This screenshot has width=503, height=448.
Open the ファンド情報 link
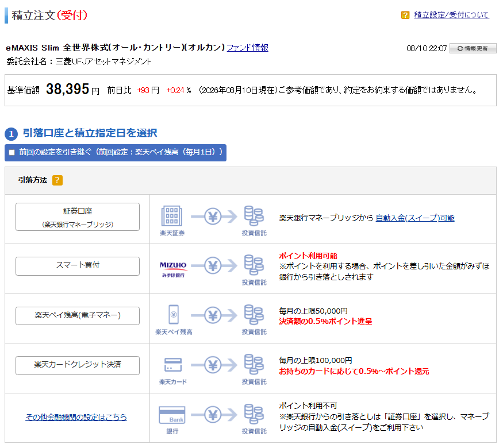(x=247, y=48)
